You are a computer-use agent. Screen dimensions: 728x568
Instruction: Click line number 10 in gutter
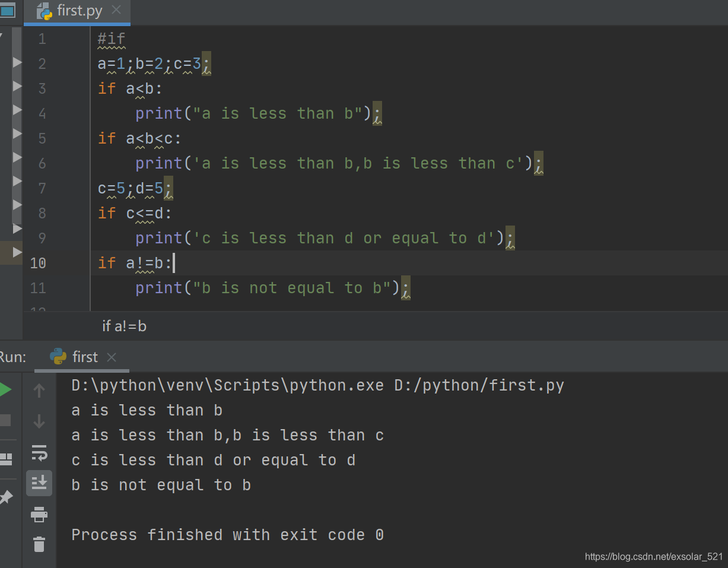point(38,263)
